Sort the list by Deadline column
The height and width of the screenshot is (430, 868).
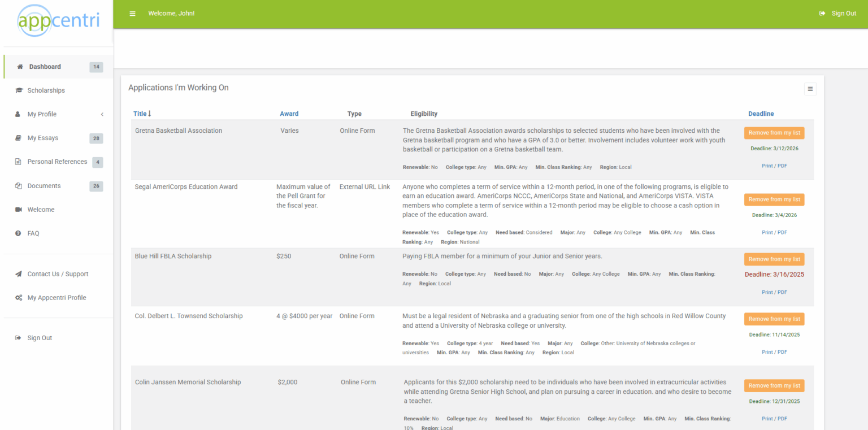(x=761, y=114)
